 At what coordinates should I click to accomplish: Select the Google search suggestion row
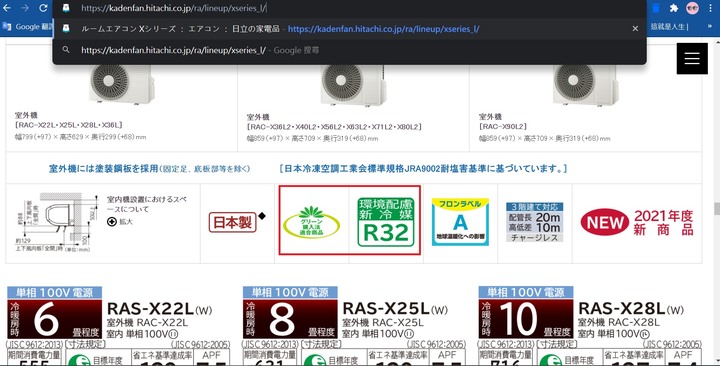pos(349,50)
